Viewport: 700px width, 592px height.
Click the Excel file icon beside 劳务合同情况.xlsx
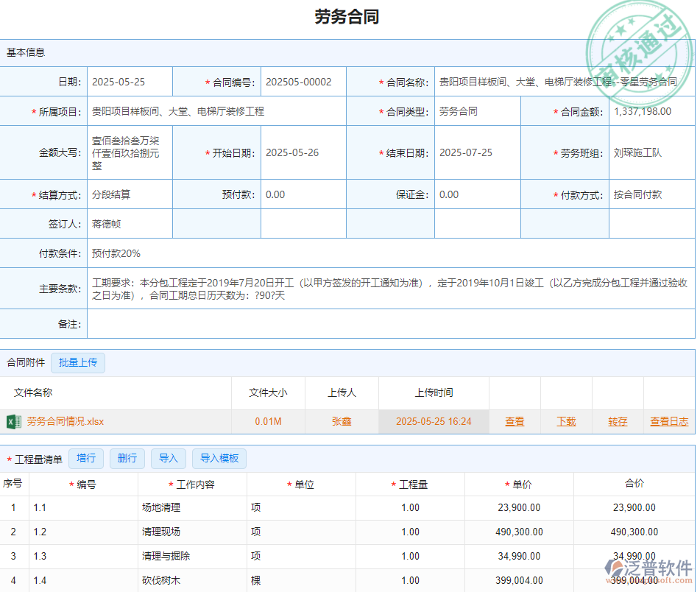pyautogui.click(x=15, y=421)
